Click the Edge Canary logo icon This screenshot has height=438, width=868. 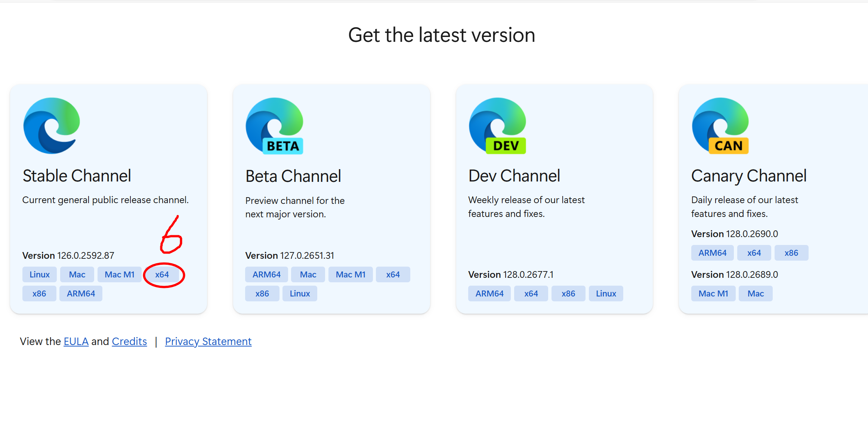click(720, 125)
